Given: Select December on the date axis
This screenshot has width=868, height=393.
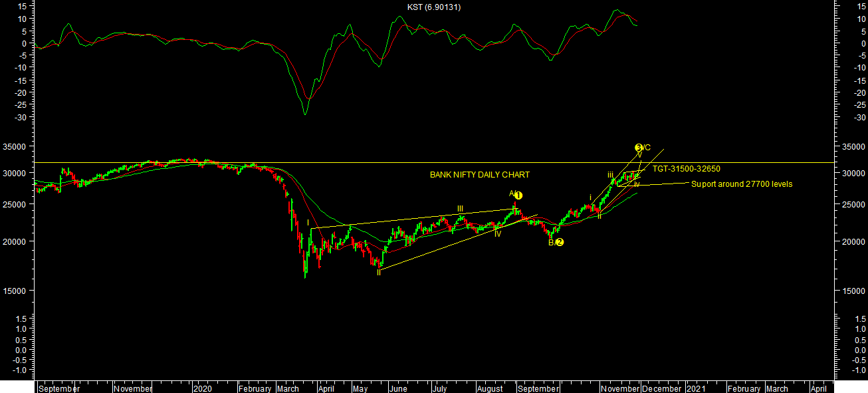Looking at the screenshot, I should pyautogui.click(x=662, y=388).
